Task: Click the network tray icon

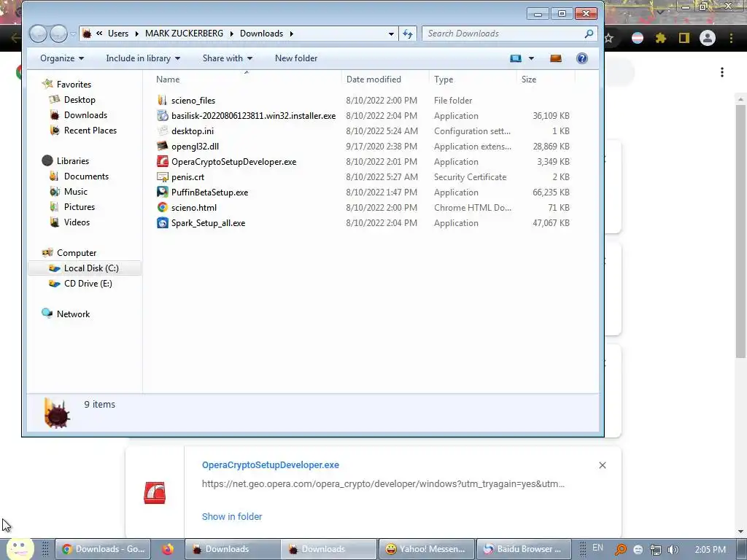Action: pyautogui.click(x=656, y=550)
